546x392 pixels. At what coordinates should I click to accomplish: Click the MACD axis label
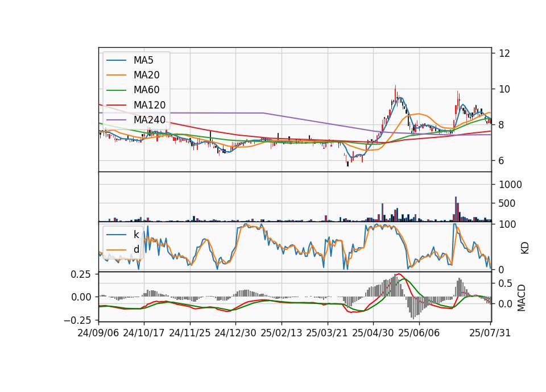point(522,298)
